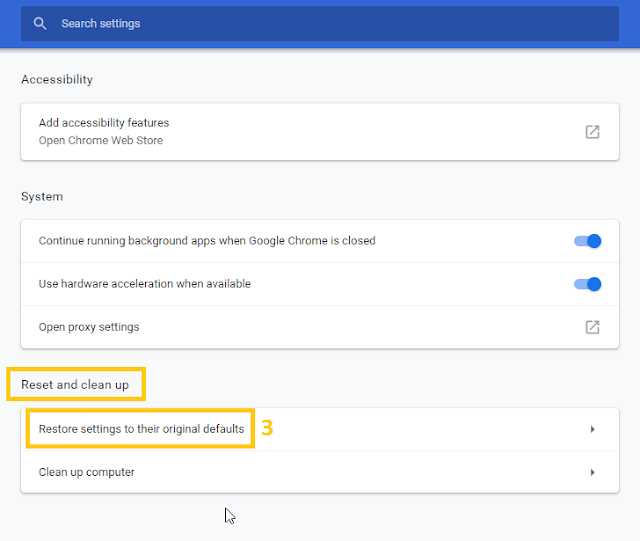Viewport: 640px width, 541px height.
Task: Disable continue running background apps toggle
Action: (x=587, y=241)
